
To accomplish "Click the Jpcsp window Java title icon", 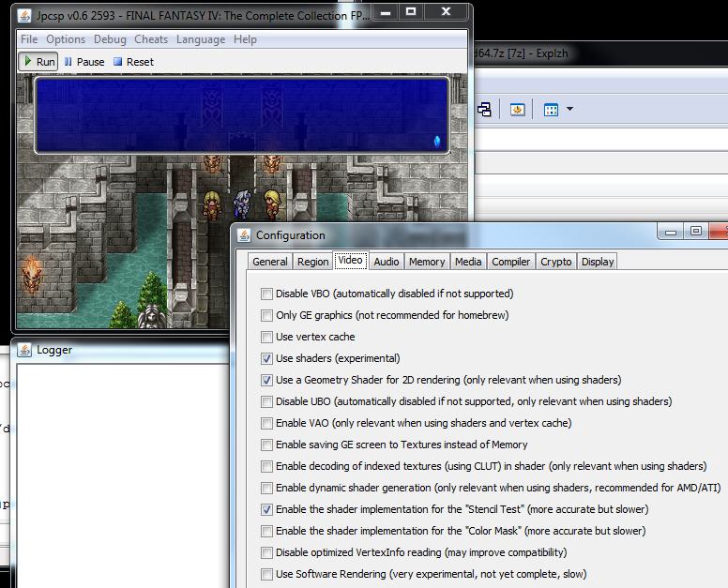I will (x=24, y=14).
